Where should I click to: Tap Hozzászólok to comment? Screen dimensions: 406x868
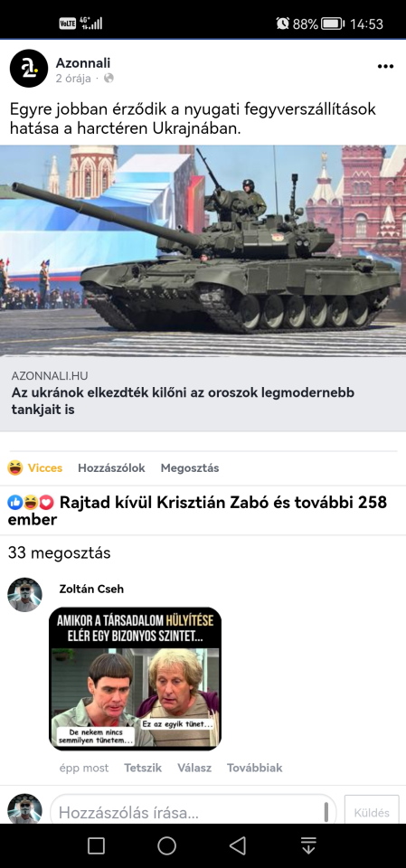(111, 467)
